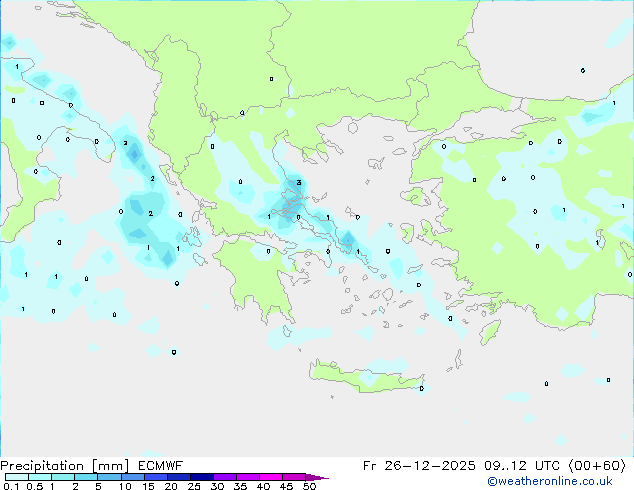
Task: Click the "45" legend scale label
Action: [x=287, y=486]
